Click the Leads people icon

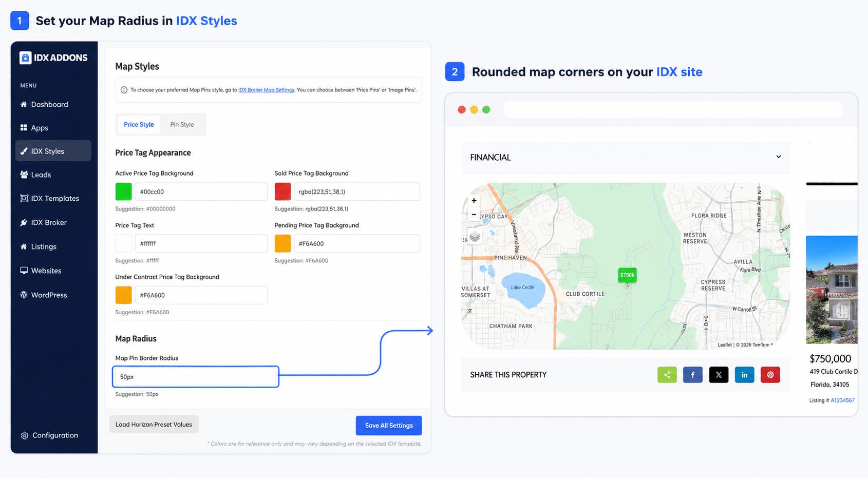(24, 175)
